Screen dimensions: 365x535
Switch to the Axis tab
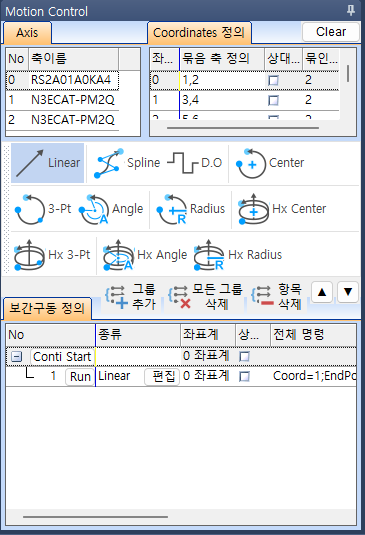(27, 33)
